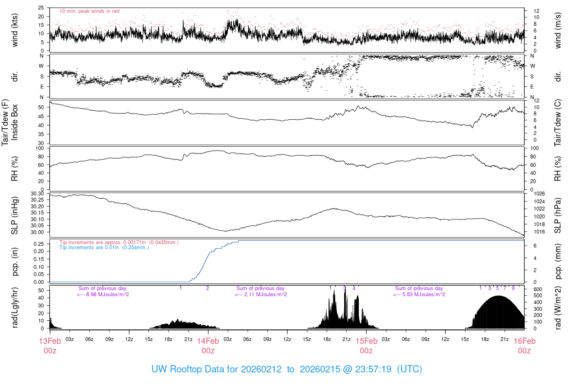The height and width of the screenshot is (392, 574).
Task: Click the 'wind (m/s)' axis label
Action: click(558, 30)
